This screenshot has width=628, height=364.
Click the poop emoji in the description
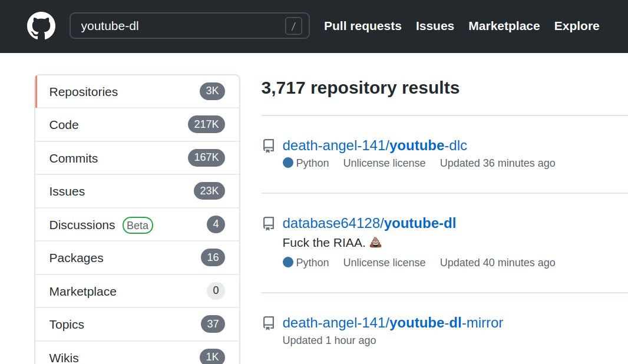pos(375,242)
